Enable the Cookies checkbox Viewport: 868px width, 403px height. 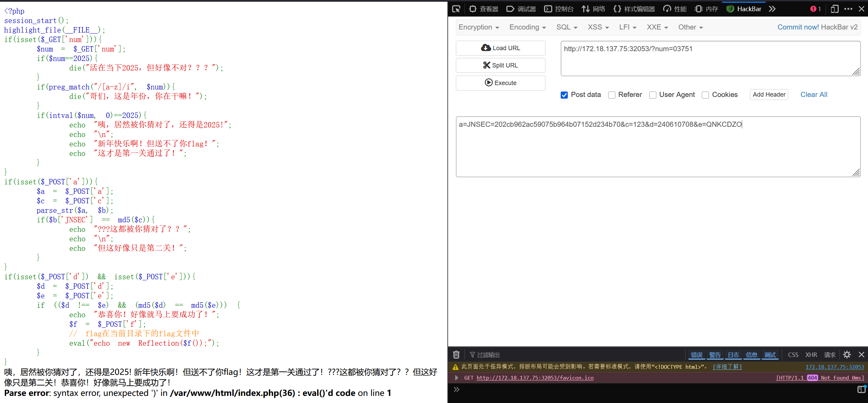tap(706, 95)
